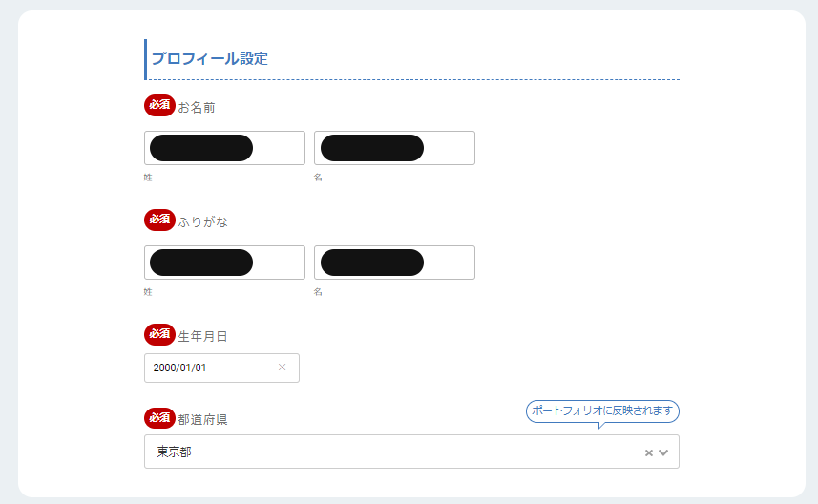This screenshot has width=818, height=504.
Task: Click the 必須 badge beside ふりがな
Action: (x=159, y=220)
